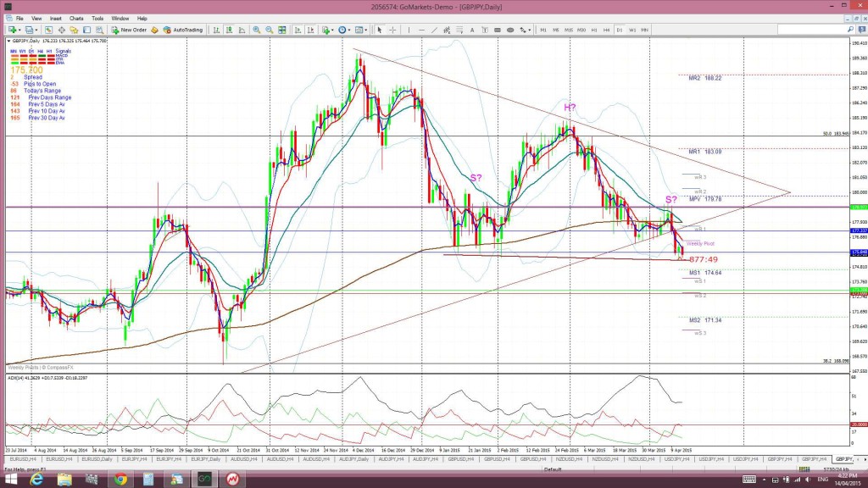
Task: Zoom in on the chart
Action: pos(257,30)
